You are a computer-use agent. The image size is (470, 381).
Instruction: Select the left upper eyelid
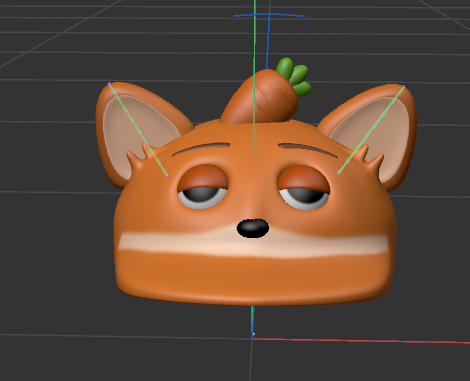[203, 177]
